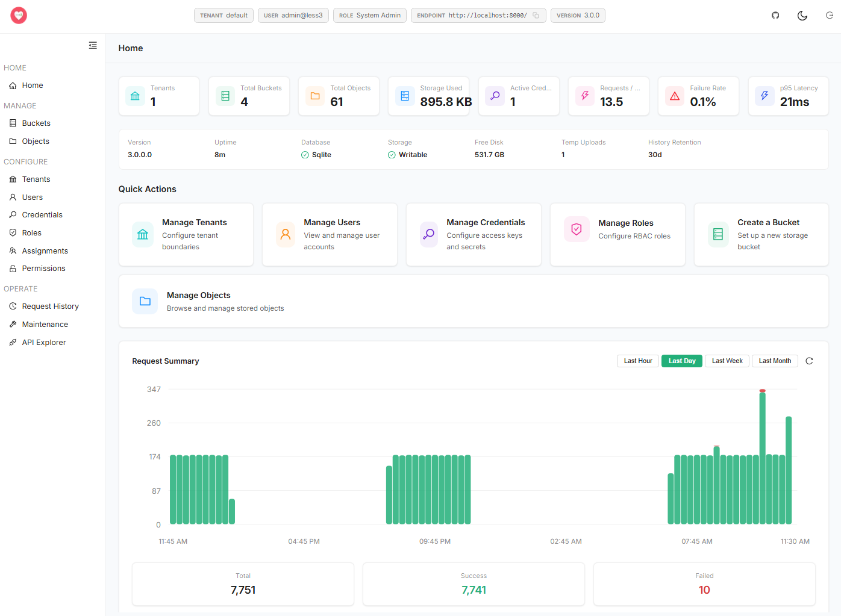Screen dimensions: 841x616
Task: Open the Manage Users quick action
Action: click(x=330, y=235)
